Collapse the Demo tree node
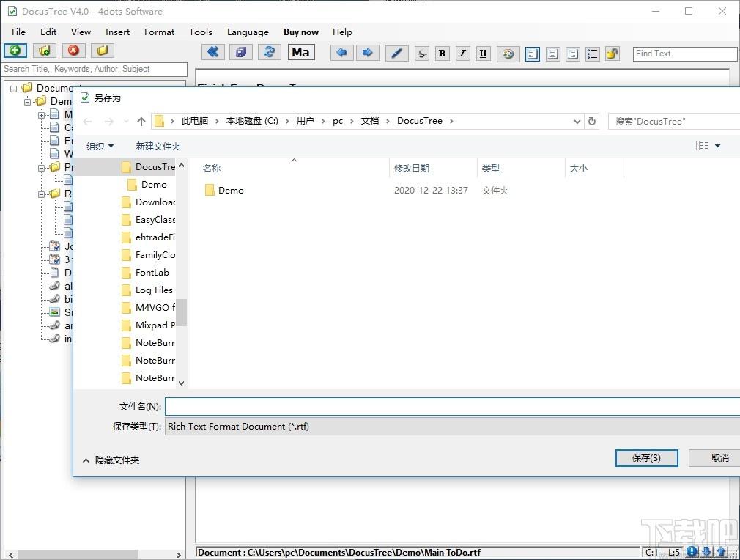 pyautogui.click(x=27, y=101)
